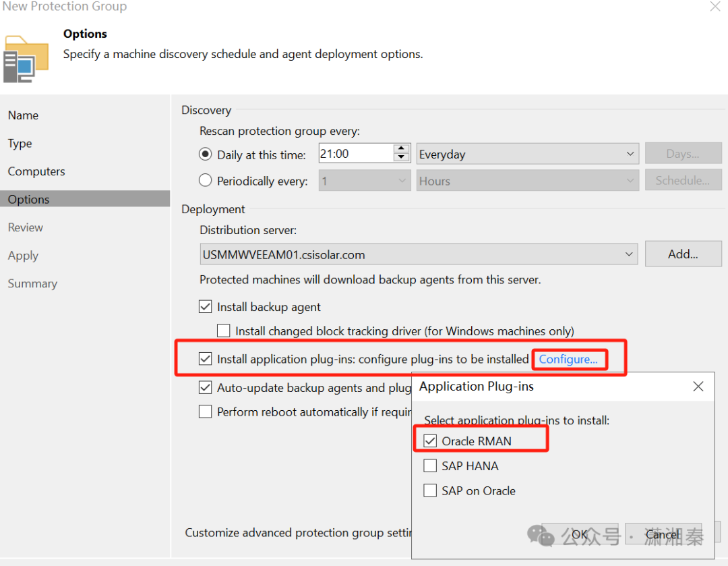
Task: Click 'Protected machines will download backup agents' text
Action: [370, 280]
